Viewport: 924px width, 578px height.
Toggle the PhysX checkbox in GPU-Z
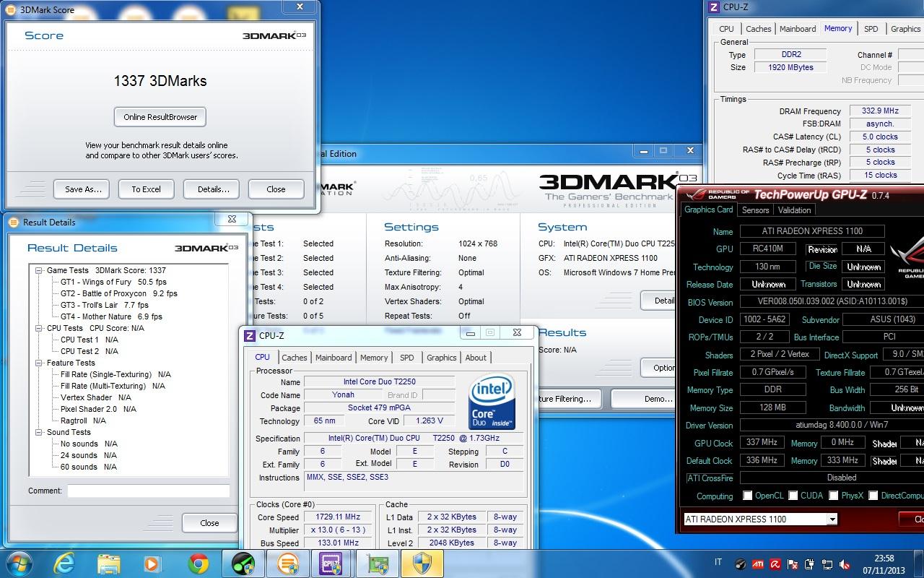coord(834,496)
